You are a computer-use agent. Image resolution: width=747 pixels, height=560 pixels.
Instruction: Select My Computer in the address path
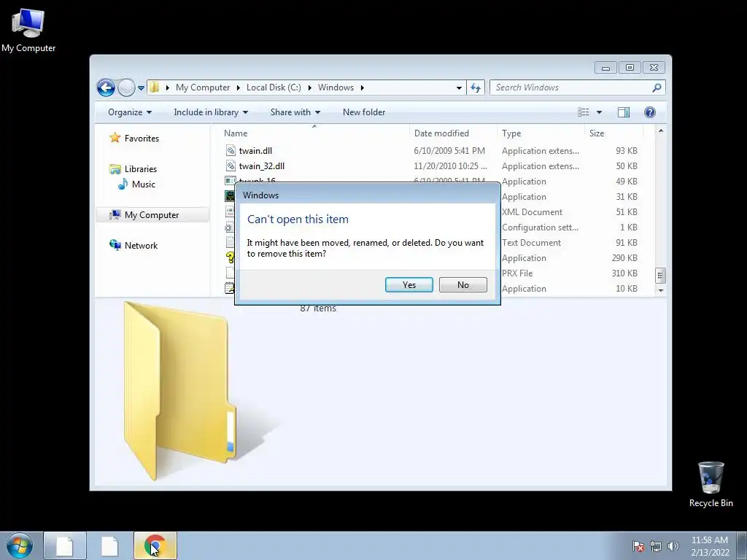pos(203,87)
